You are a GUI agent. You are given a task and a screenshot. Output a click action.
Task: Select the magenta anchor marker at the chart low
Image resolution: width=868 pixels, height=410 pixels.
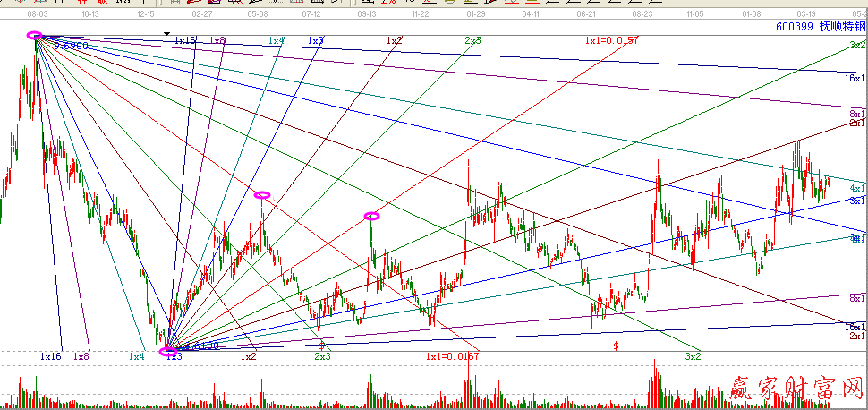tap(168, 352)
